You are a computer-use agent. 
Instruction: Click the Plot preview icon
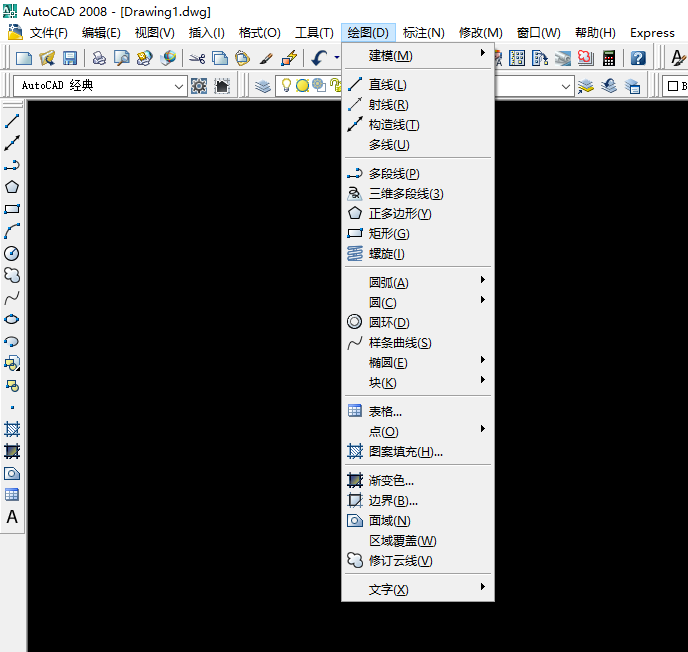[x=122, y=58]
